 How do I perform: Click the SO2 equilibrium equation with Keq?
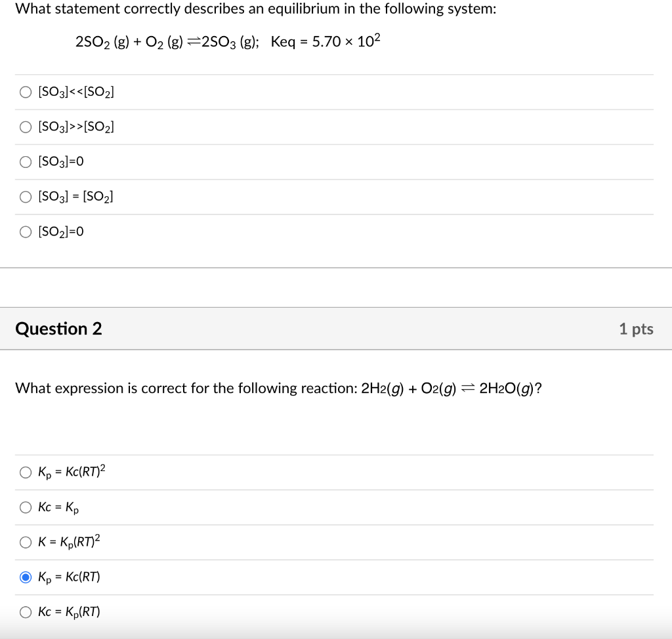228,41
